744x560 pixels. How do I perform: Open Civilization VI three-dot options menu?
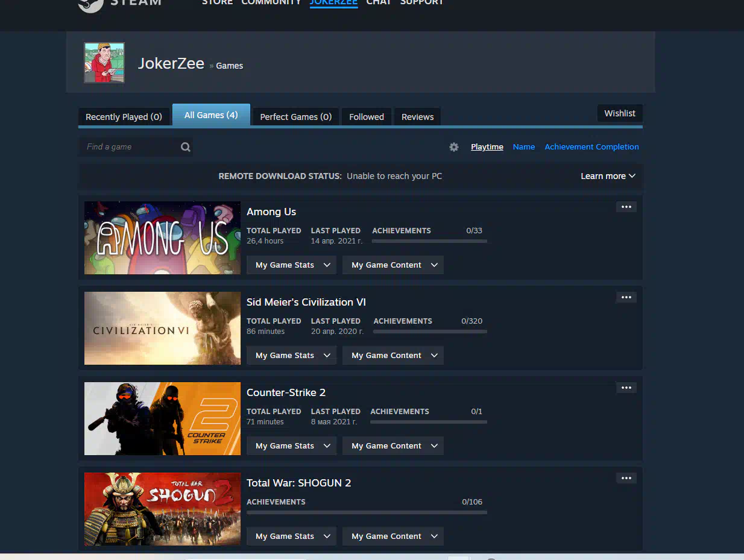626,297
